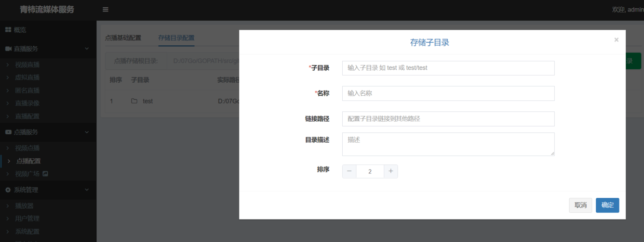
Task: Select 点播配置 menu item
Action: (x=29, y=161)
